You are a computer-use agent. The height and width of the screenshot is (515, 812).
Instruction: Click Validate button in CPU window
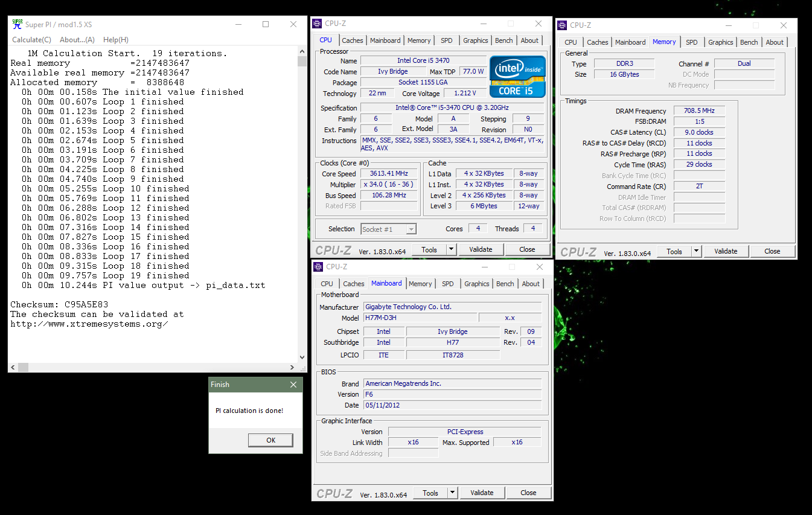(481, 249)
